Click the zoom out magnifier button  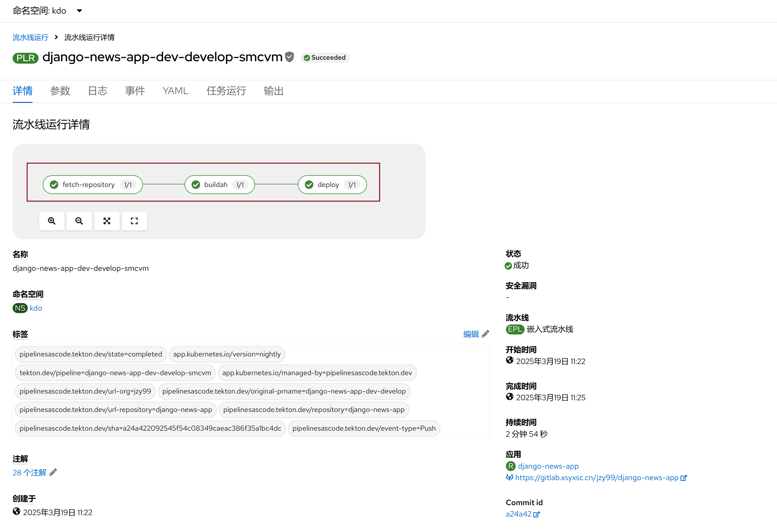coord(79,221)
